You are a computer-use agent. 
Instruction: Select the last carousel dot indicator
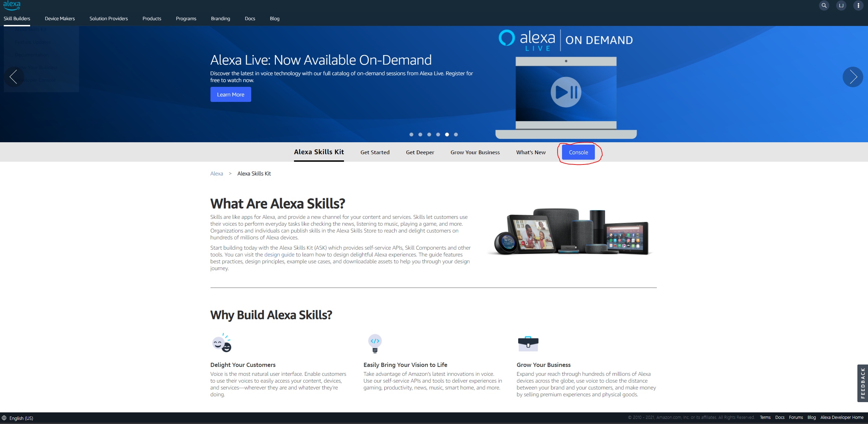tap(456, 135)
